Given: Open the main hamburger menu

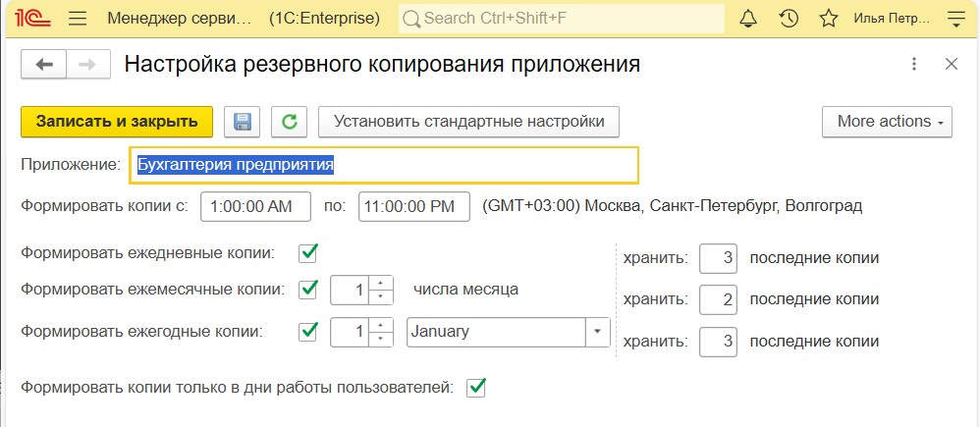Looking at the screenshot, I should [79, 19].
